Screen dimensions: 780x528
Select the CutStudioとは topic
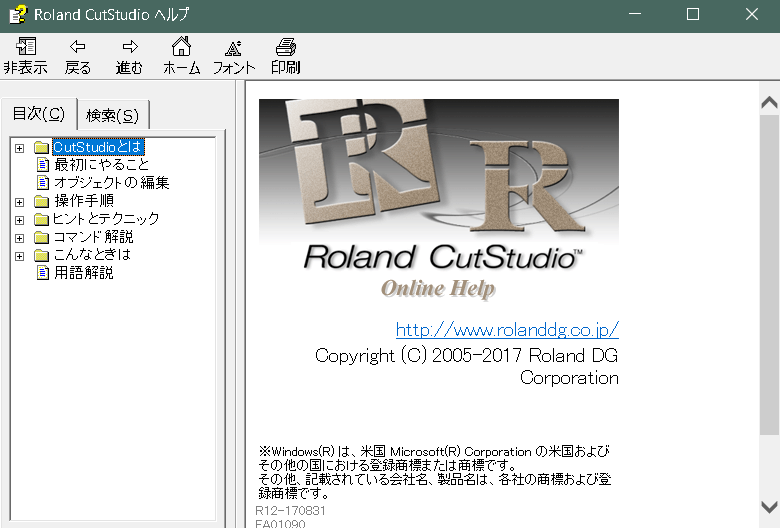[x=98, y=147]
